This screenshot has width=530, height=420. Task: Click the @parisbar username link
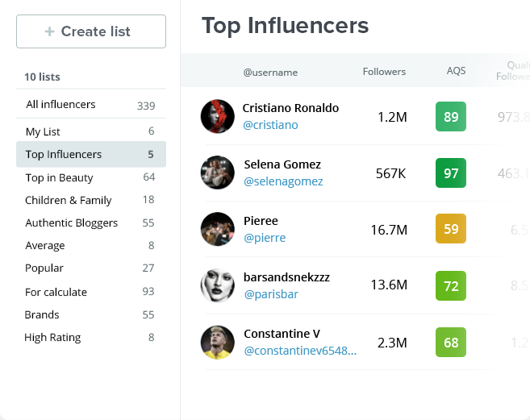[x=269, y=294]
